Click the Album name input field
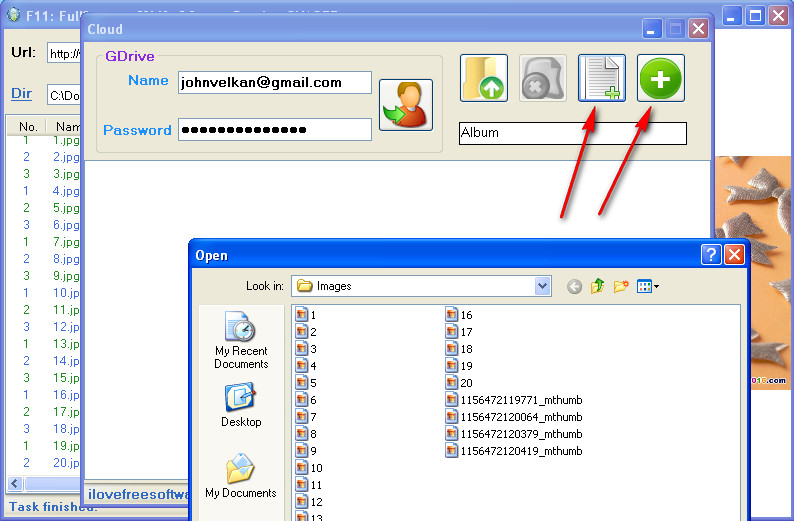The height and width of the screenshot is (521, 794). 573,133
